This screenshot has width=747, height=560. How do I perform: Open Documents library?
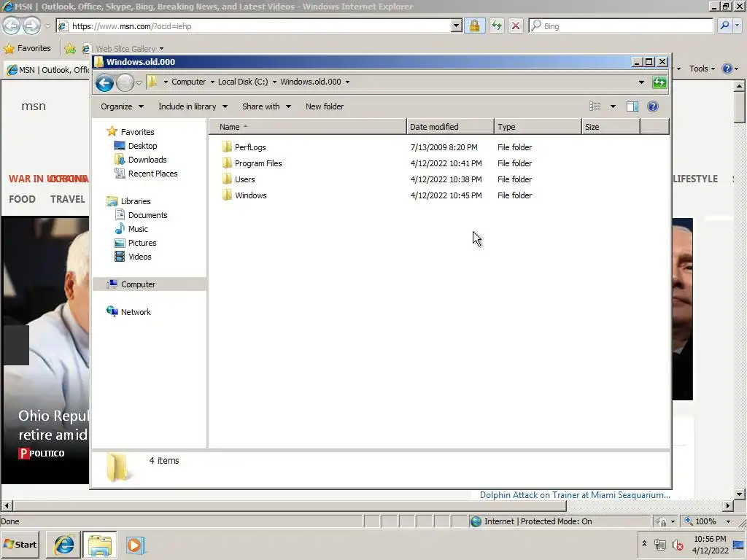pos(147,215)
